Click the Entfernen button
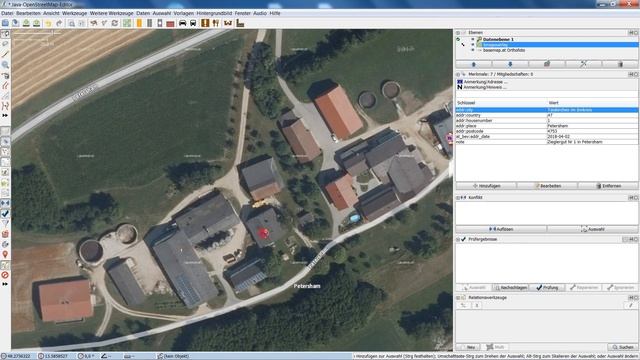This screenshot has width=640, height=360. pos(608,186)
